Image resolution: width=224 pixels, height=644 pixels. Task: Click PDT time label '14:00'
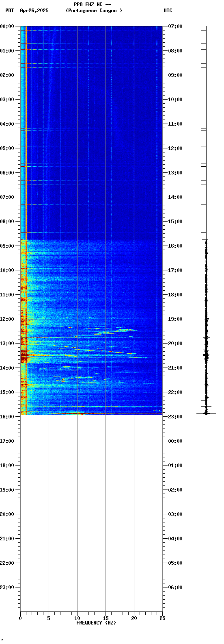(x=7, y=368)
